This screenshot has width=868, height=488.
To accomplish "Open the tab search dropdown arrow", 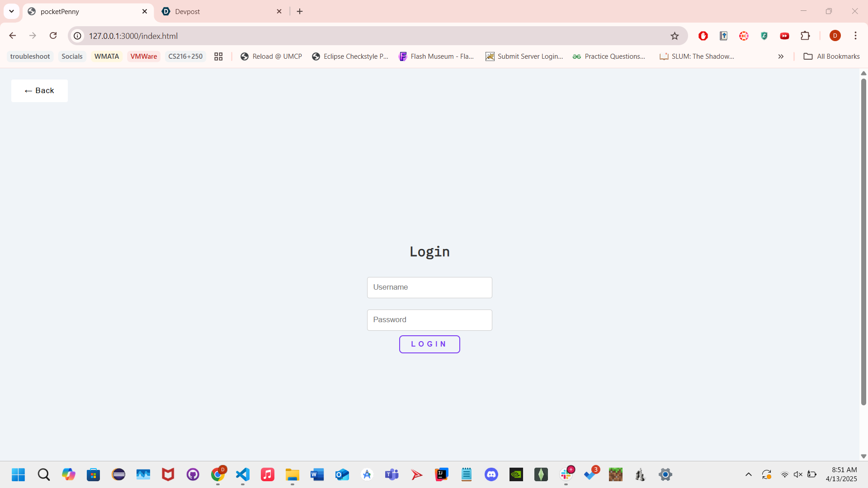I will 11,11.
